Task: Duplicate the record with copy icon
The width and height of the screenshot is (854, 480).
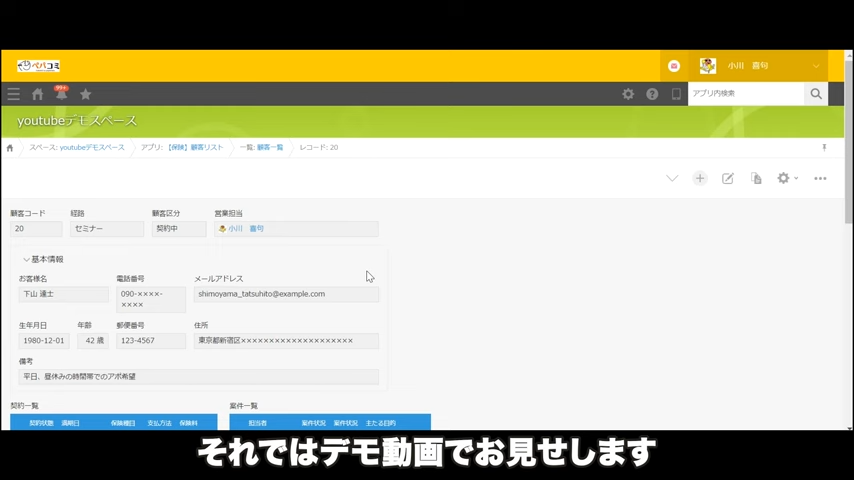Action: click(756, 178)
